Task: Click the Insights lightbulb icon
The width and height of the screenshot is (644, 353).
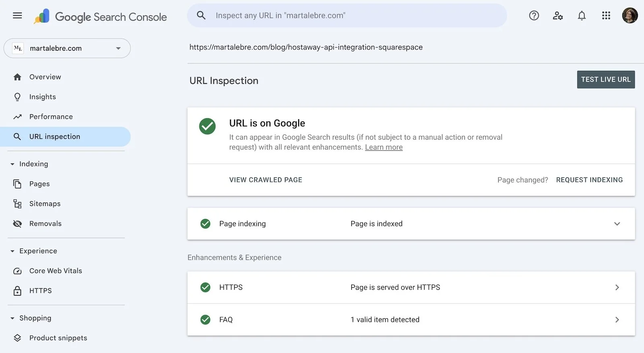Action: (x=17, y=97)
